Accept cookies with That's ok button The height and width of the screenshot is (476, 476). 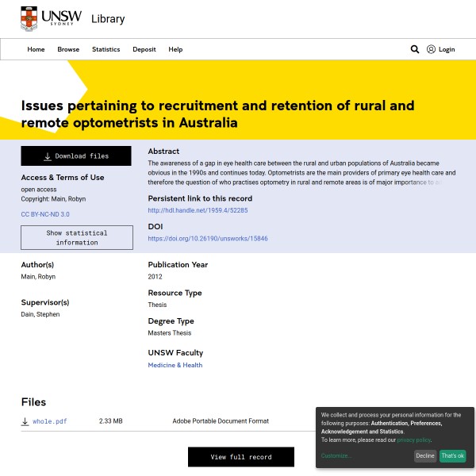[x=453, y=456]
